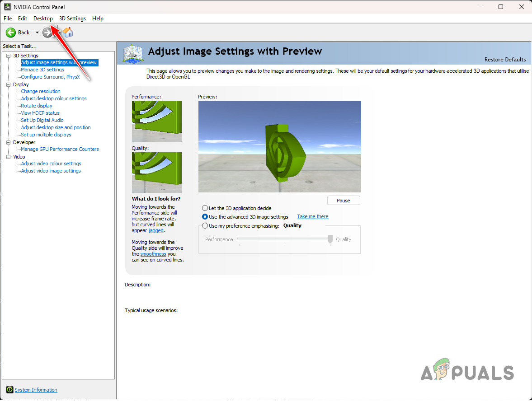Open Adjust desktop colour settings
Viewport: 532px width, 402px height.
[x=54, y=98]
